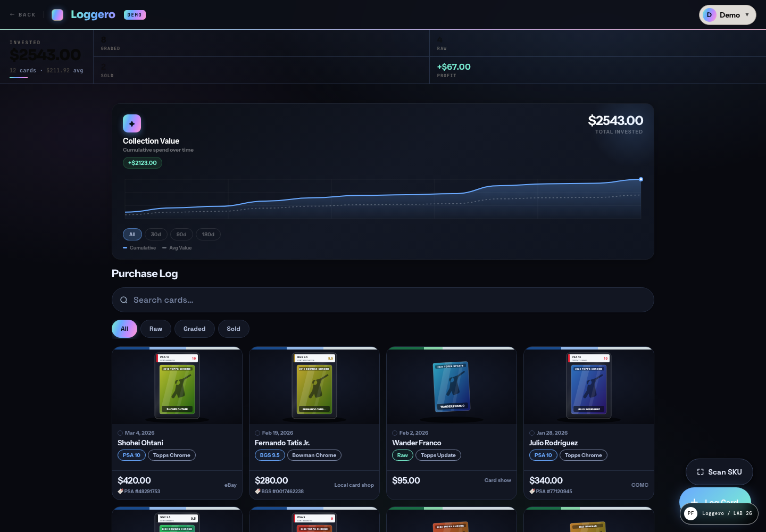Viewport: 766px width, 532px height.
Task: Open the Wander Franco card thumbnail
Action: tap(452, 386)
